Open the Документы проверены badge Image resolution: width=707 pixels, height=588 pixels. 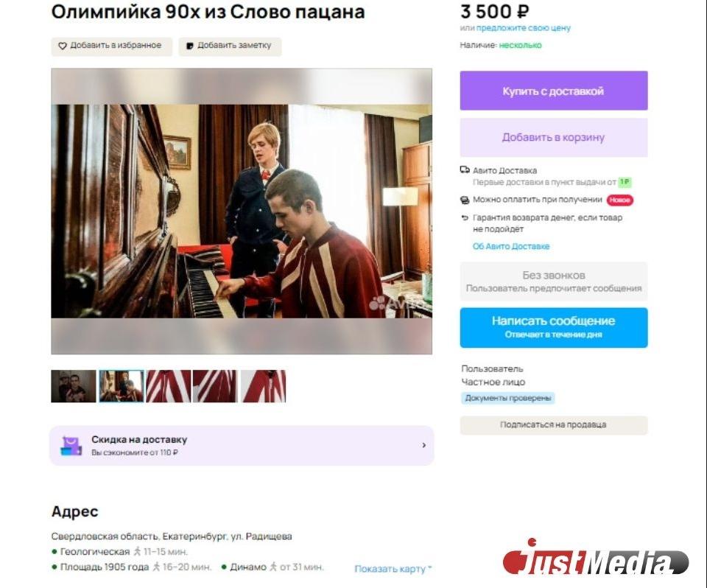(507, 398)
